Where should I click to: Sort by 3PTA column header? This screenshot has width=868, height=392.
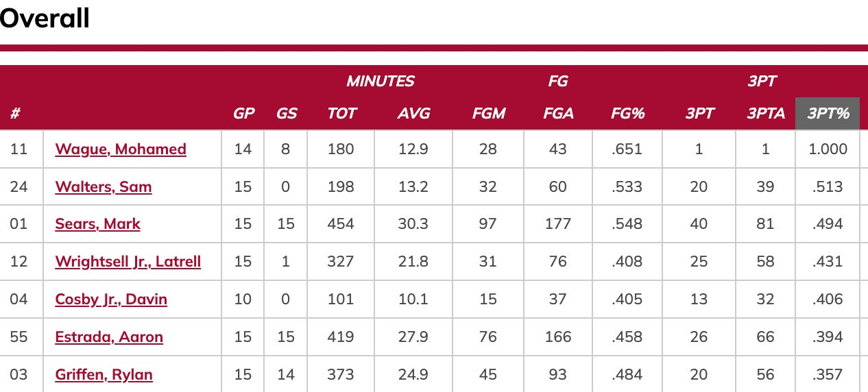point(766,114)
